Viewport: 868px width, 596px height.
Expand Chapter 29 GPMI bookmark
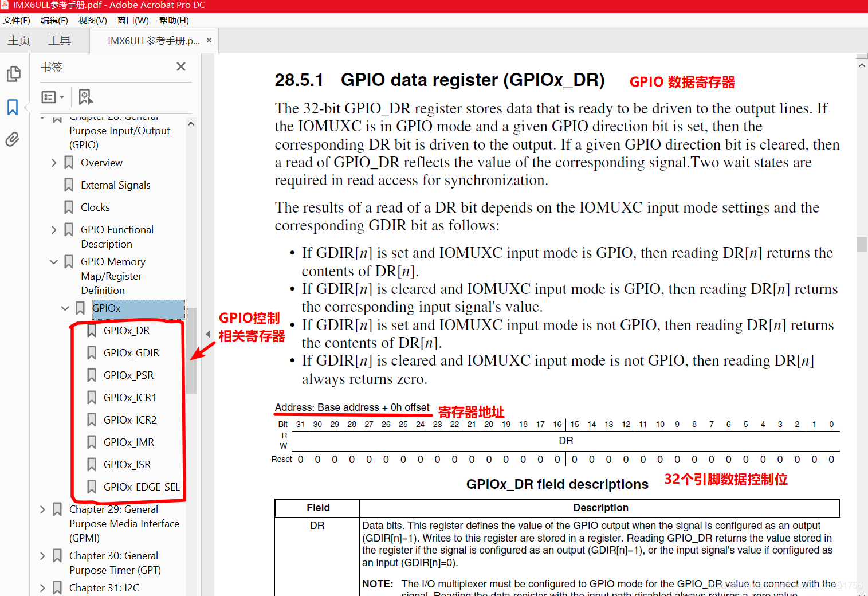(42, 509)
